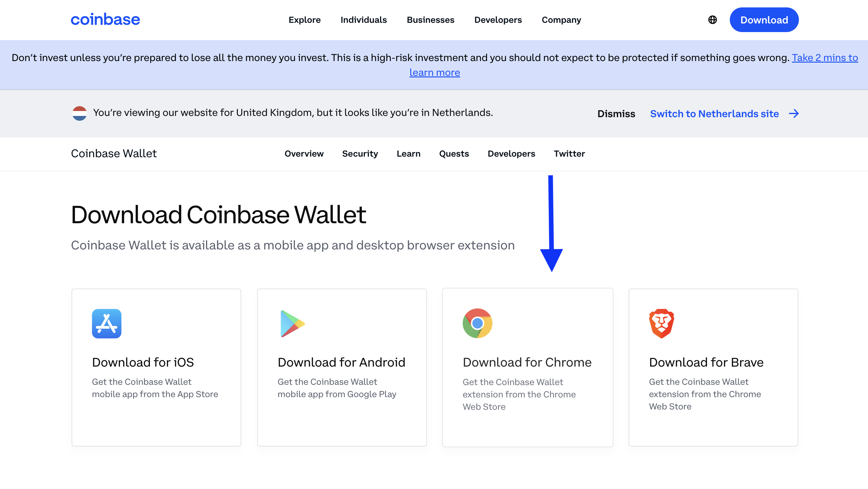This screenshot has width=868, height=489.
Task: Open the globe language selector
Action: 712,20
